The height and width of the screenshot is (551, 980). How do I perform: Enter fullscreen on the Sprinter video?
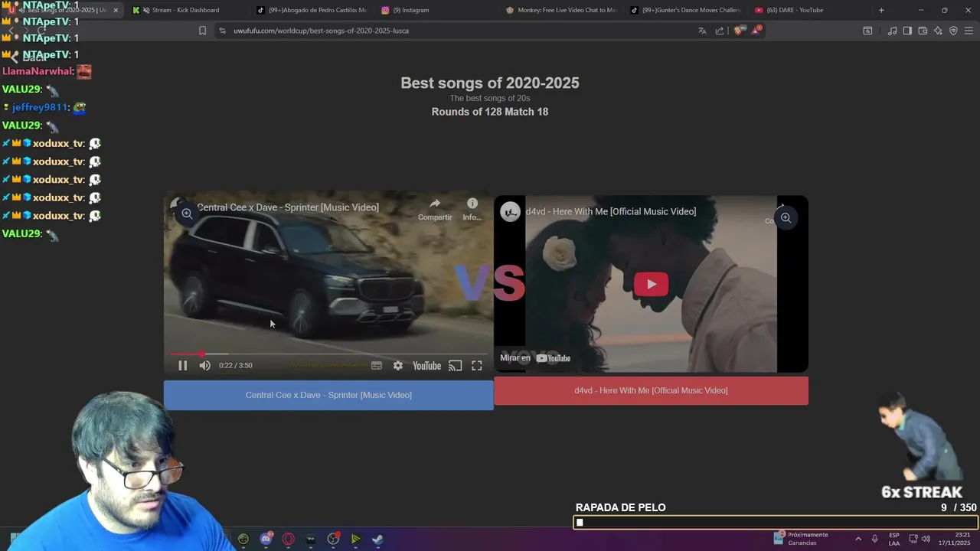(476, 366)
